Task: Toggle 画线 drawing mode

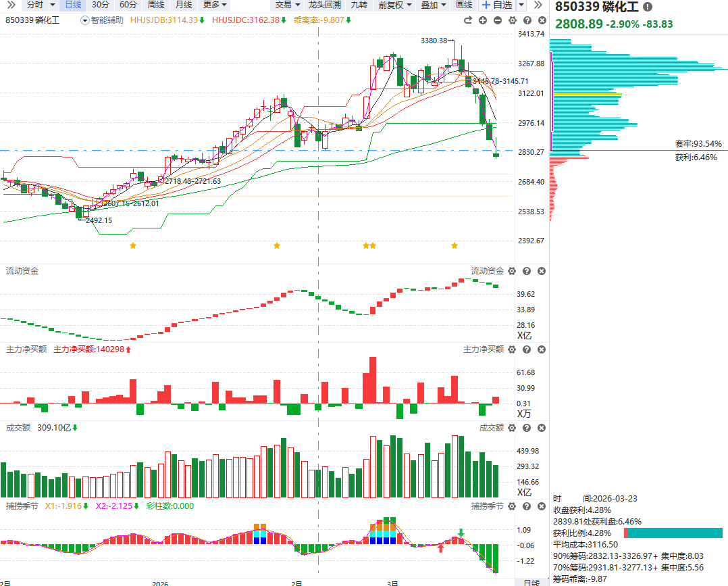Action: pyautogui.click(x=463, y=5)
